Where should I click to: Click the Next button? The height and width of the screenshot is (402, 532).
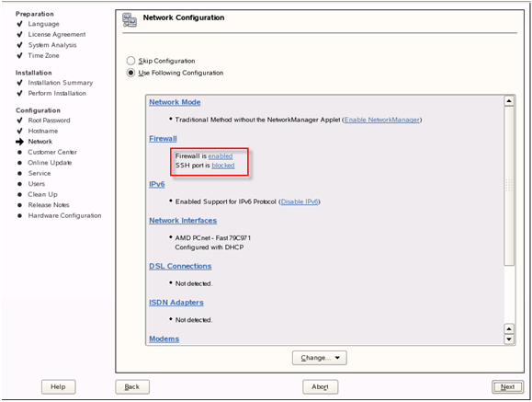tap(507, 386)
